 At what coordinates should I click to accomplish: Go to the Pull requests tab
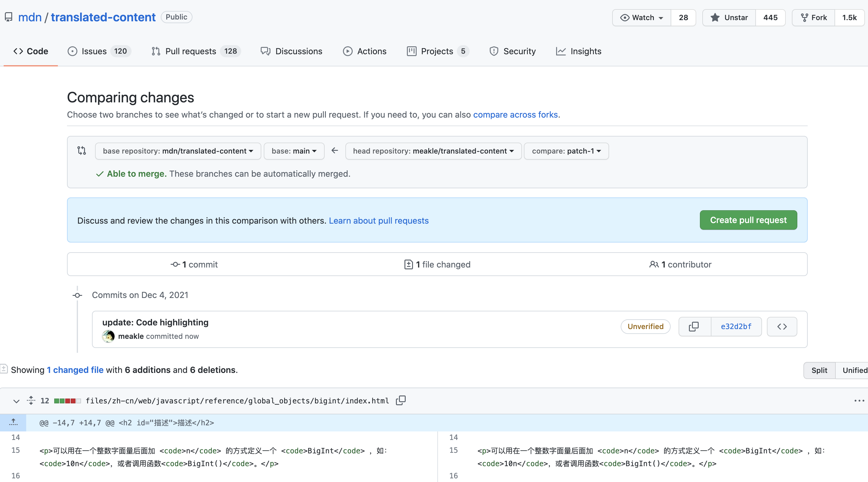[190, 51]
